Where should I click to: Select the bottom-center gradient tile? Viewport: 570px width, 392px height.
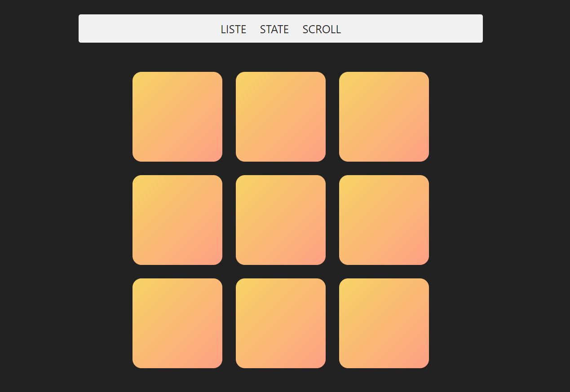pyautogui.click(x=280, y=323)
